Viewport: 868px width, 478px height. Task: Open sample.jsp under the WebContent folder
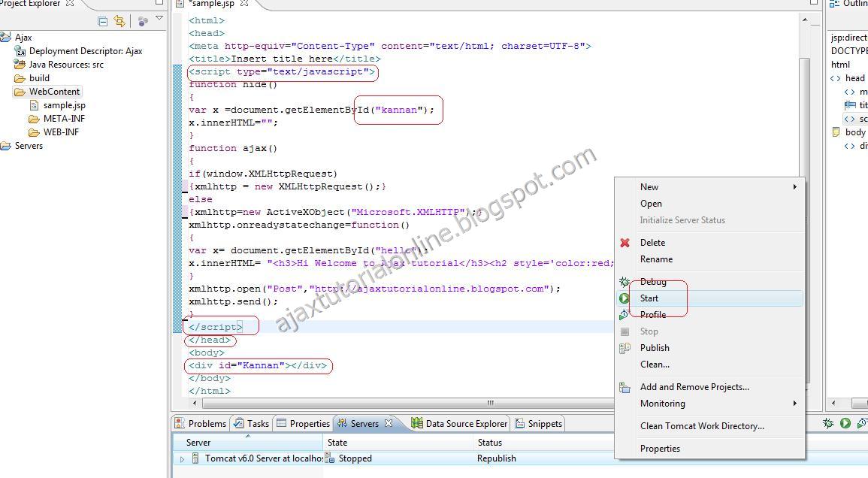coord(65,105)
